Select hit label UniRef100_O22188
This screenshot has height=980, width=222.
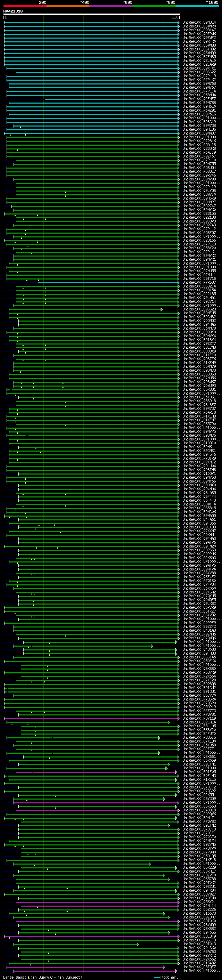point(199,218)
